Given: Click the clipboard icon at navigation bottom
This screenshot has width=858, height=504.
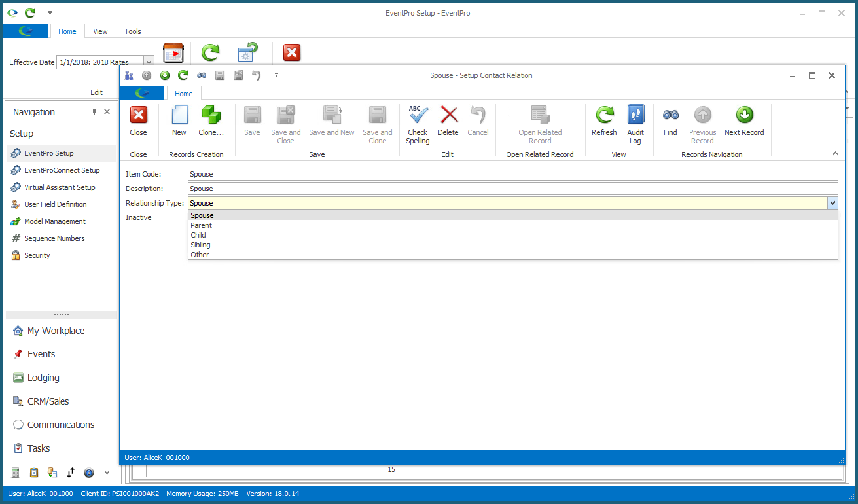Looking at the screenshot, I should (34, 473).
